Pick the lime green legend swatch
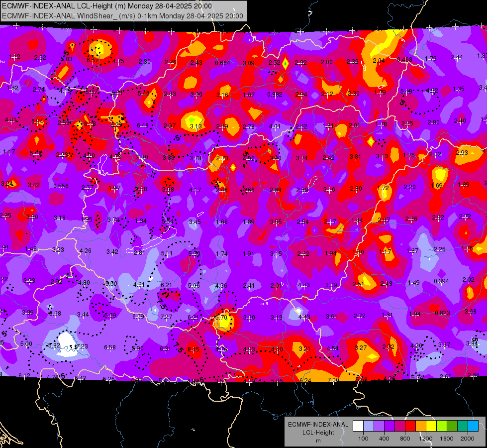487x448 pixels. 442,426
